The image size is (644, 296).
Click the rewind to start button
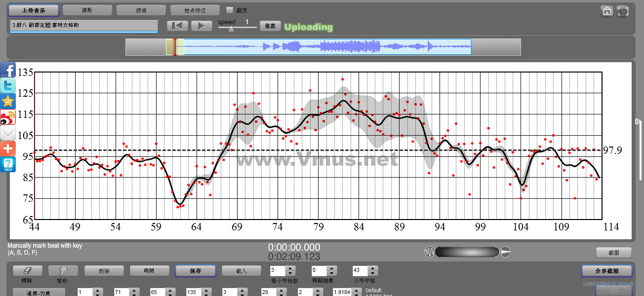pos(177,26)
